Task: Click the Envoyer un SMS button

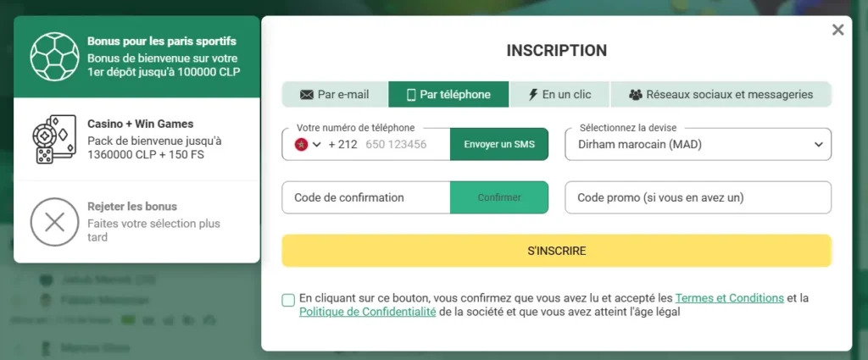Action: (499, 144)
